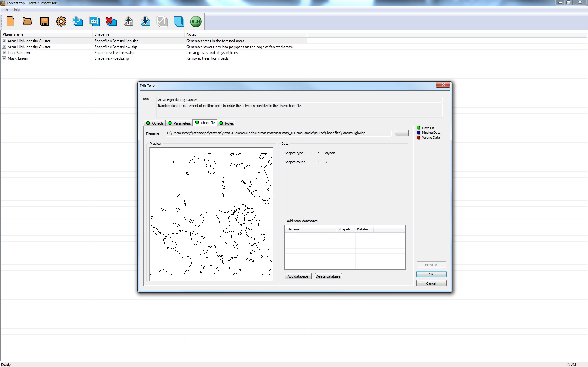Duplicate the selected task using the x2 icon
The image size is (588, 367).
click(x=95, y=21)
